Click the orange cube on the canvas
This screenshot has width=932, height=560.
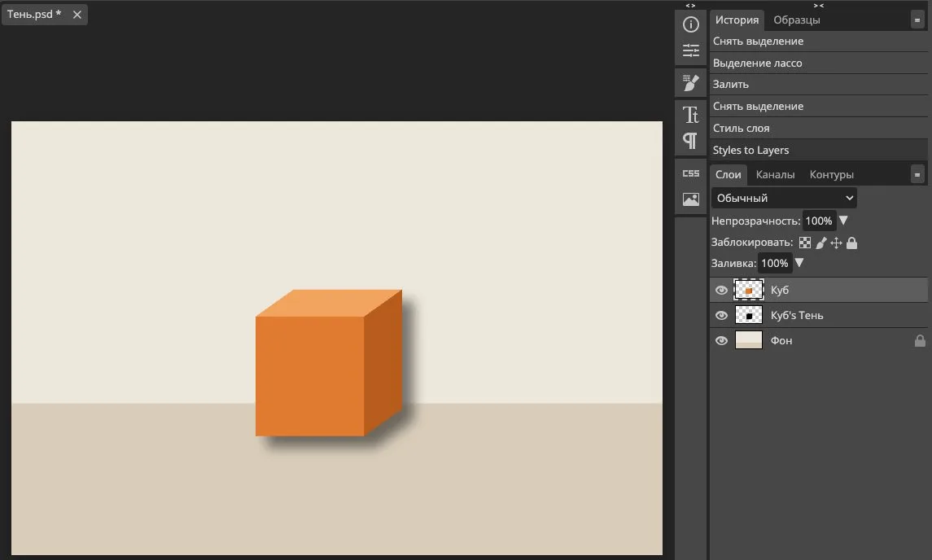(329, 363)
